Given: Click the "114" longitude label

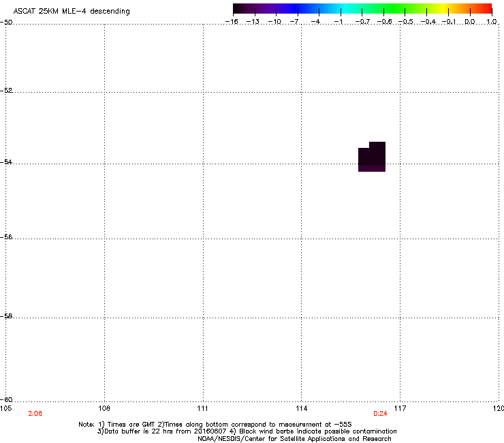Looking at the screenshot, I should coord(301,408).
